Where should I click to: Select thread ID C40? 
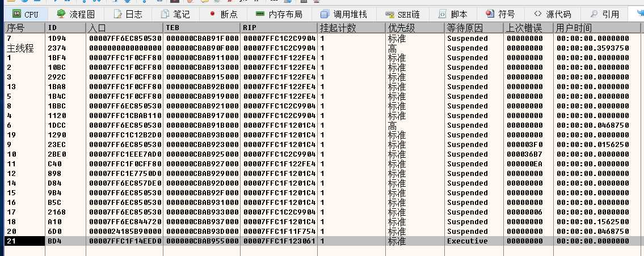pos(54,164)
